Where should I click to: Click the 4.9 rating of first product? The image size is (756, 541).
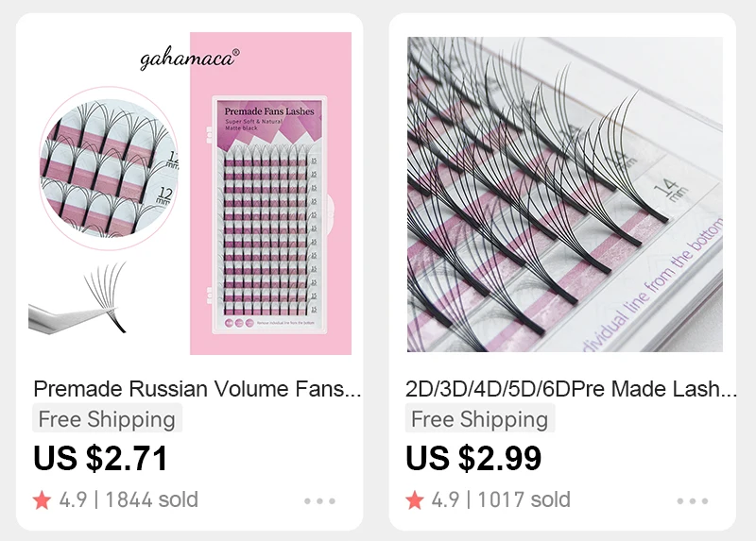73,499
